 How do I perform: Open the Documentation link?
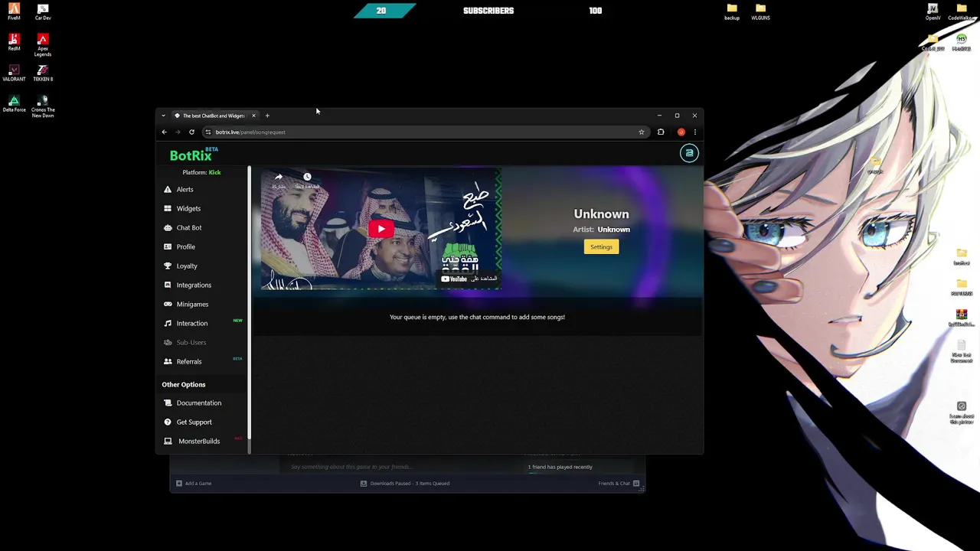click(x=199, y=403)
